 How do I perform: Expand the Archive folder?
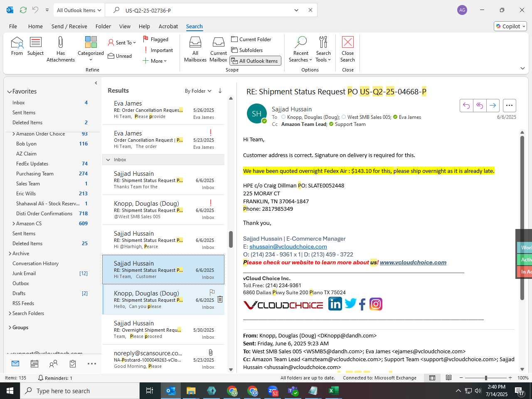coord(10,254)
